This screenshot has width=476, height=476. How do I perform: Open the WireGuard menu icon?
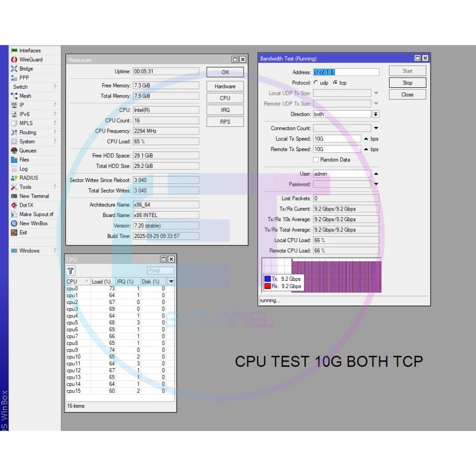tap(14, 59)
